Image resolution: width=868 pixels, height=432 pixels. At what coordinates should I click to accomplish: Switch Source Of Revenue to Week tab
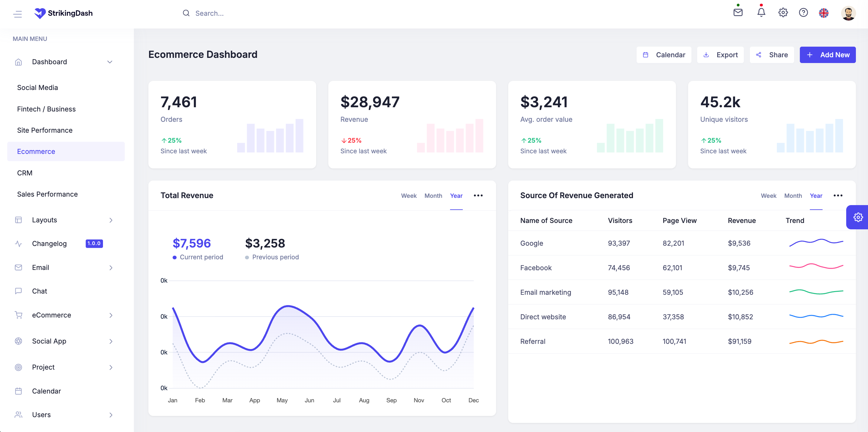[x=769, y=195]
